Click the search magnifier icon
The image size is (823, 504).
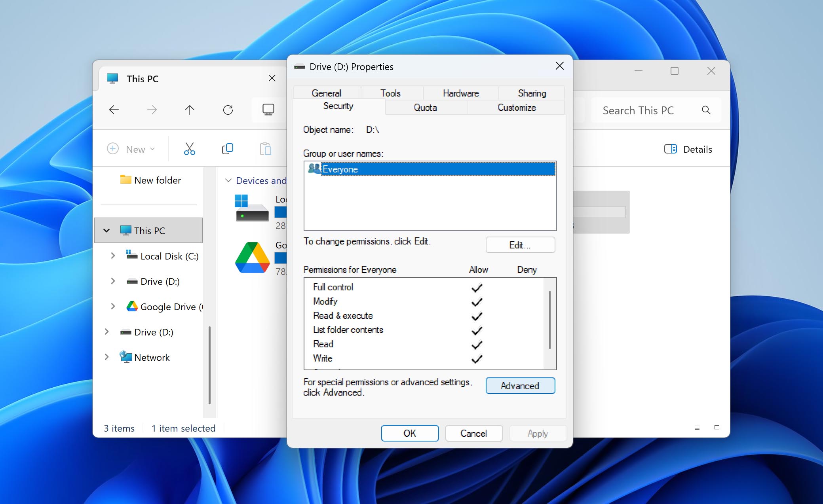click(706, 110)
